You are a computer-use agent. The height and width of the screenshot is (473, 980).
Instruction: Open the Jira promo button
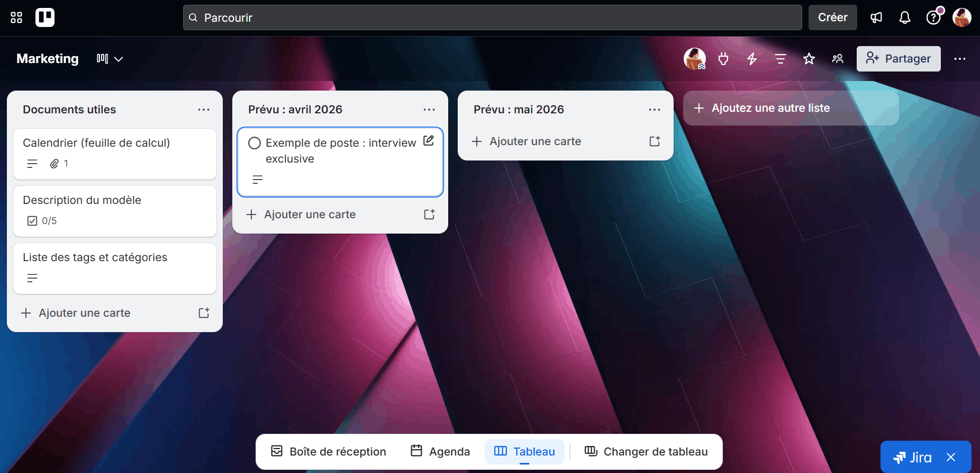tap(912, 457)
